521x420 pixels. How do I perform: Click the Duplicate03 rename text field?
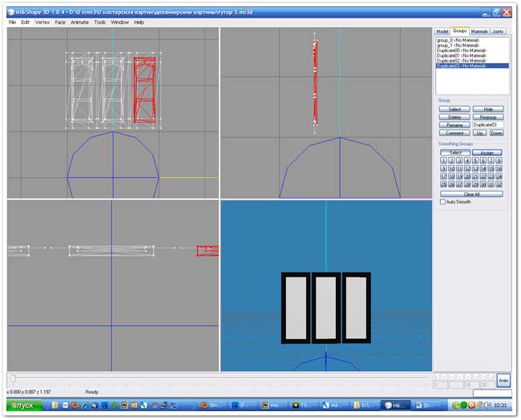487,125
